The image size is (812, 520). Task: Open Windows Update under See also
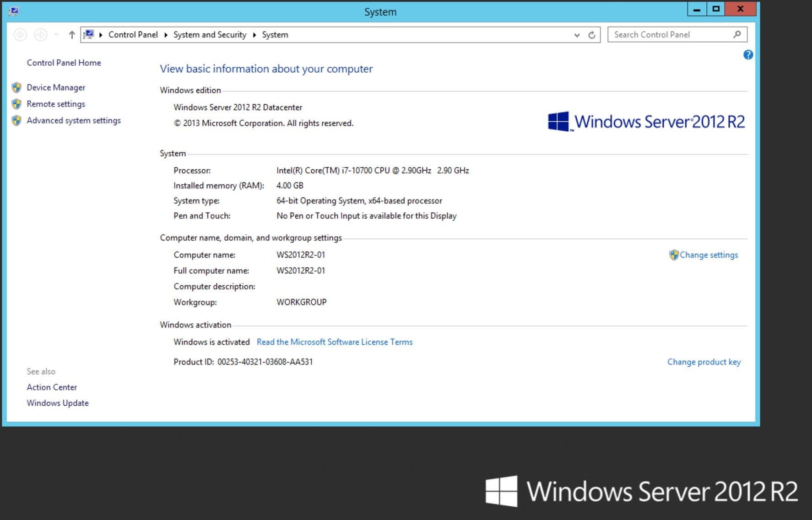tap(58, 403)
